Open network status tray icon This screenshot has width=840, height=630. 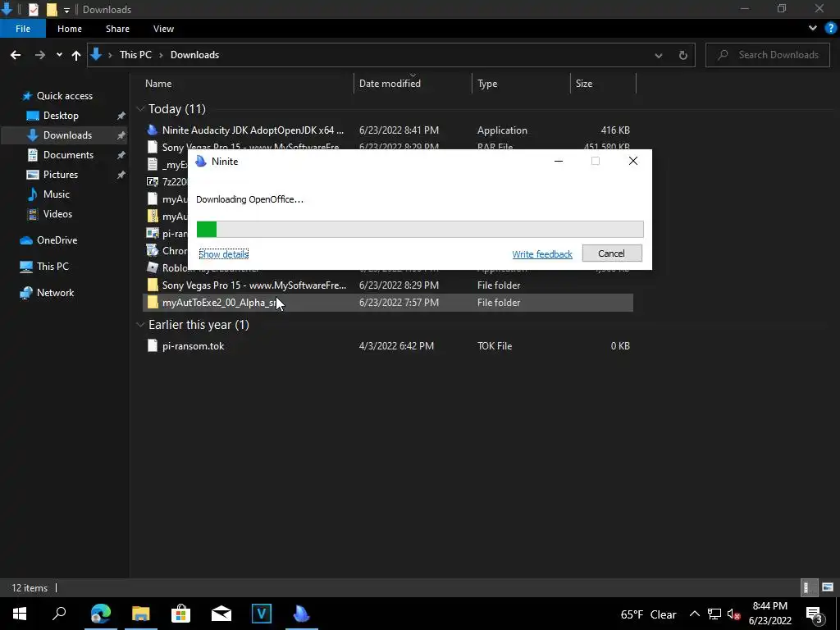coord(714,614)
